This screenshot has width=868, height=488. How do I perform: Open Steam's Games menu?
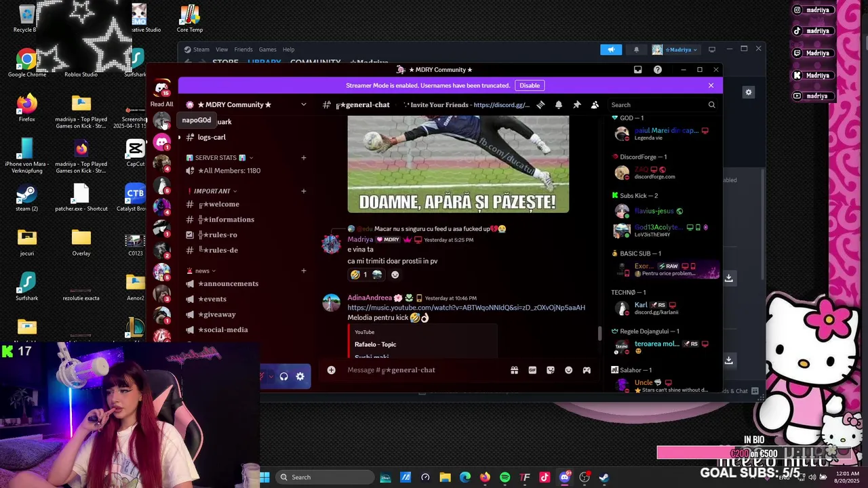pyautogui.click(x=268, y=49)
